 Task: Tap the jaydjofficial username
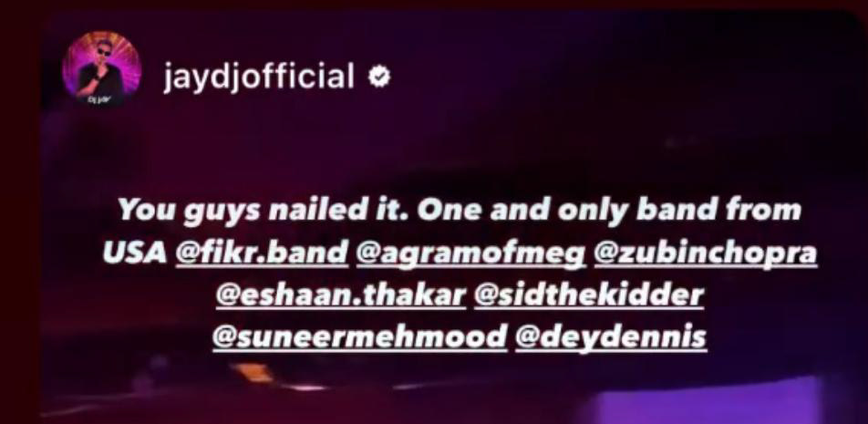pos(259,77)
